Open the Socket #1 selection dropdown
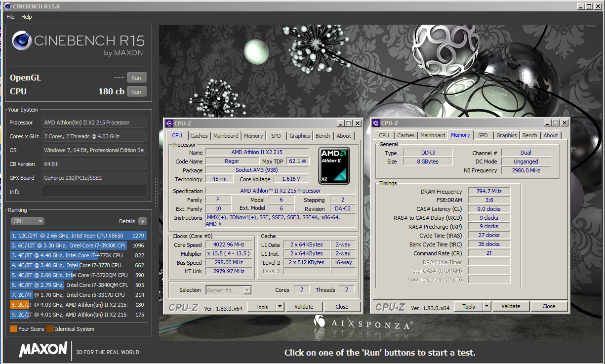The width and height of the screenshot is (605, 364). point(229,290)
